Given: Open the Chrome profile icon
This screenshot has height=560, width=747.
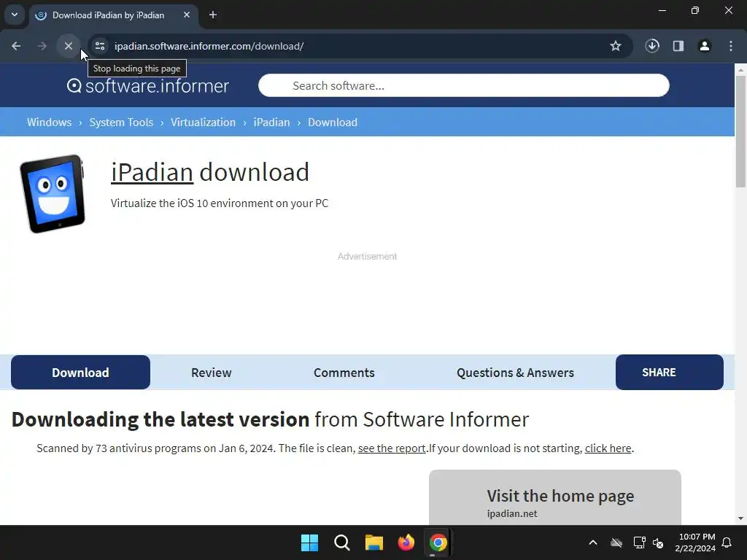Looking at the screenshot, I should pos(705,46).
